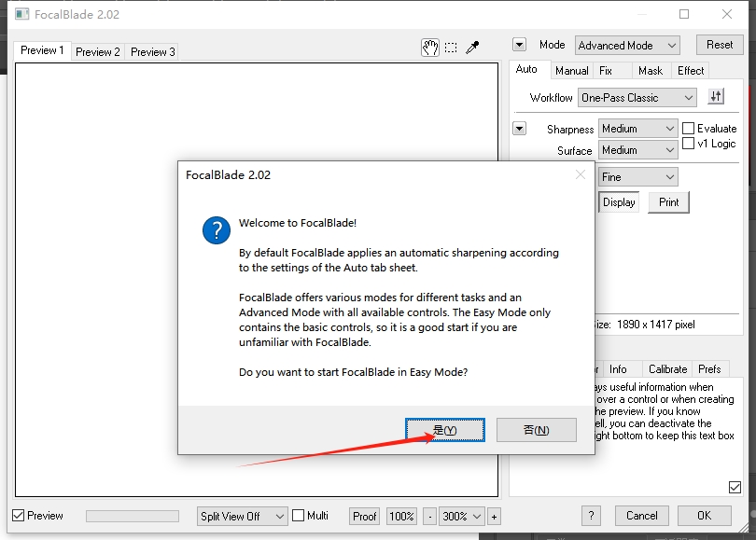Click the minus zoom-out button
The image size is (756, 540).
point(430,517)
